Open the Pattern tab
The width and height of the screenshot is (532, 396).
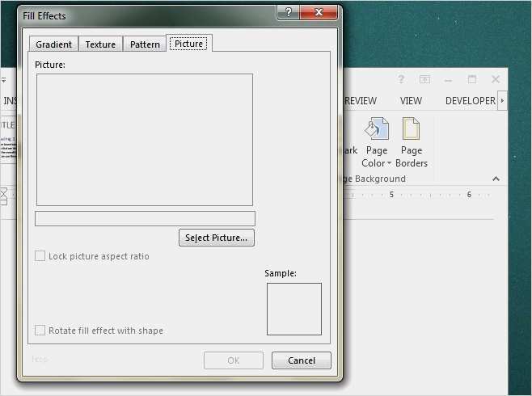[x=145, y=44]
